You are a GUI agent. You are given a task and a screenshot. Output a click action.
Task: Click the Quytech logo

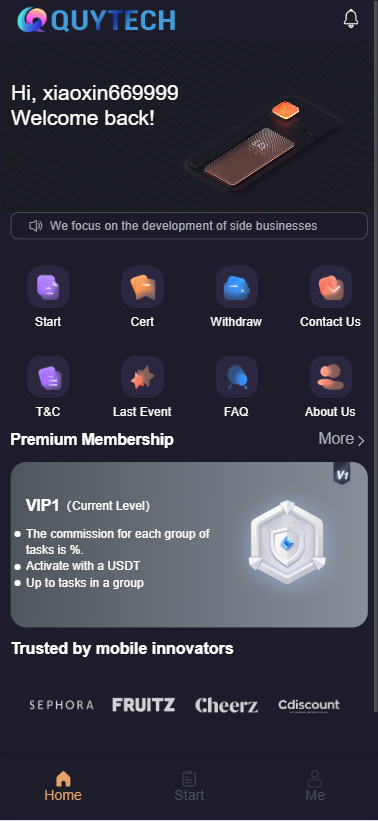[97, 20]
